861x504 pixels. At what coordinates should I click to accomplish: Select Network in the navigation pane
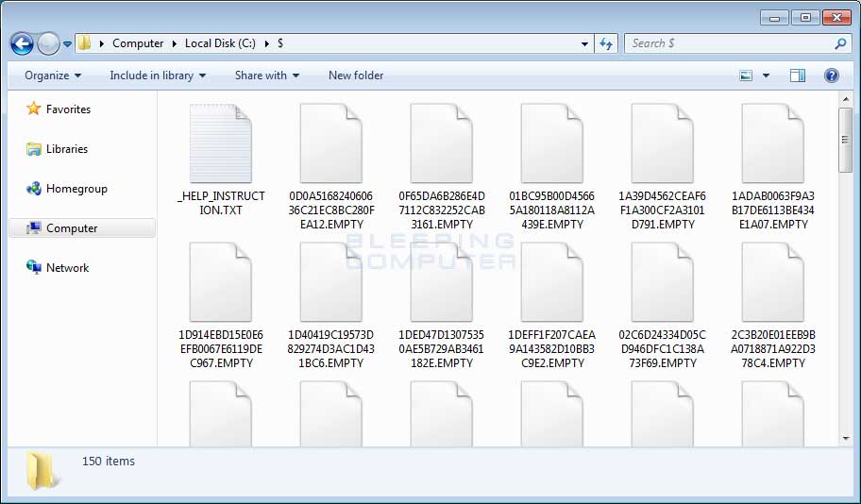click(68, 268)
